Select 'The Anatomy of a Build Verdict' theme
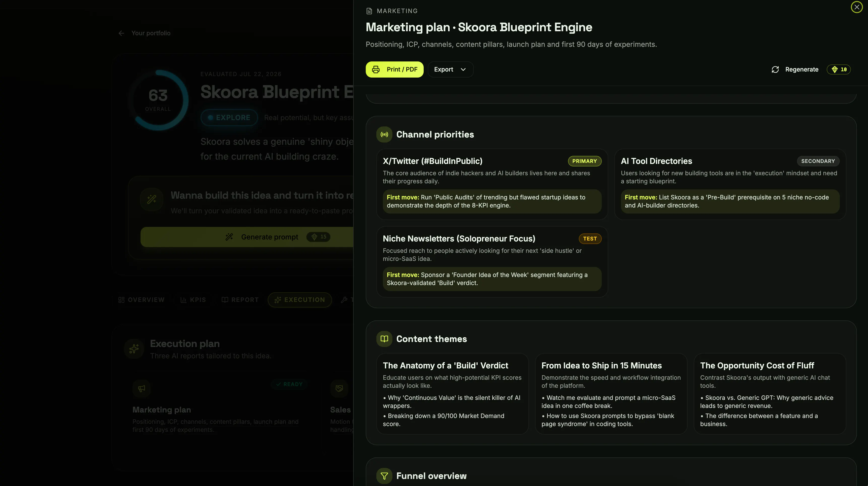The image size is (868, 486). [445, 365]
